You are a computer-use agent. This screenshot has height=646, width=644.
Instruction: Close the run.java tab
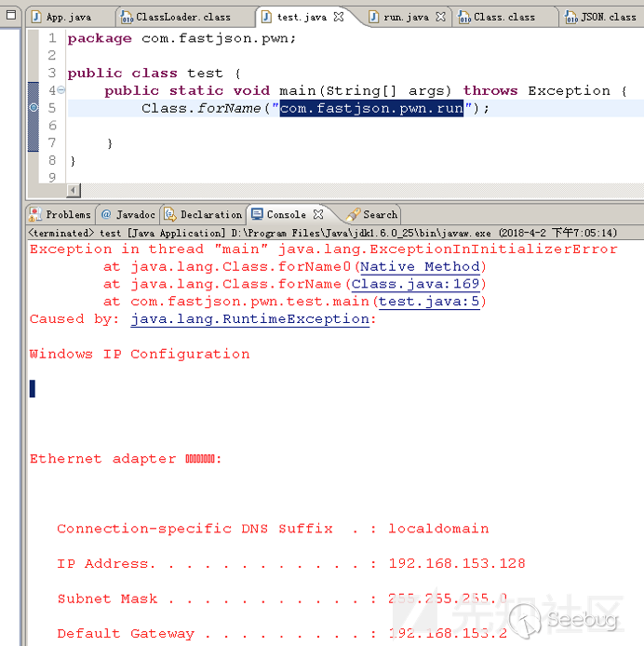click(x=440, y=17)
